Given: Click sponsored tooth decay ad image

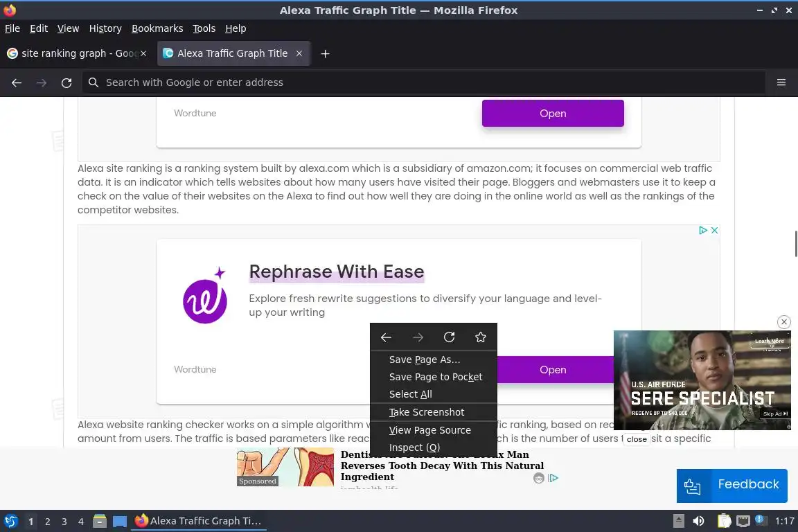Looking at the screenshot, I should 285,467.
